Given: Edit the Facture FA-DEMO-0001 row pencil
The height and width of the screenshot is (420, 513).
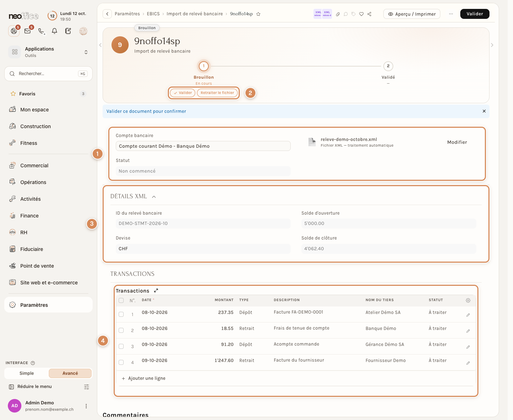Looking at the screenshot, I should (468, 315).
